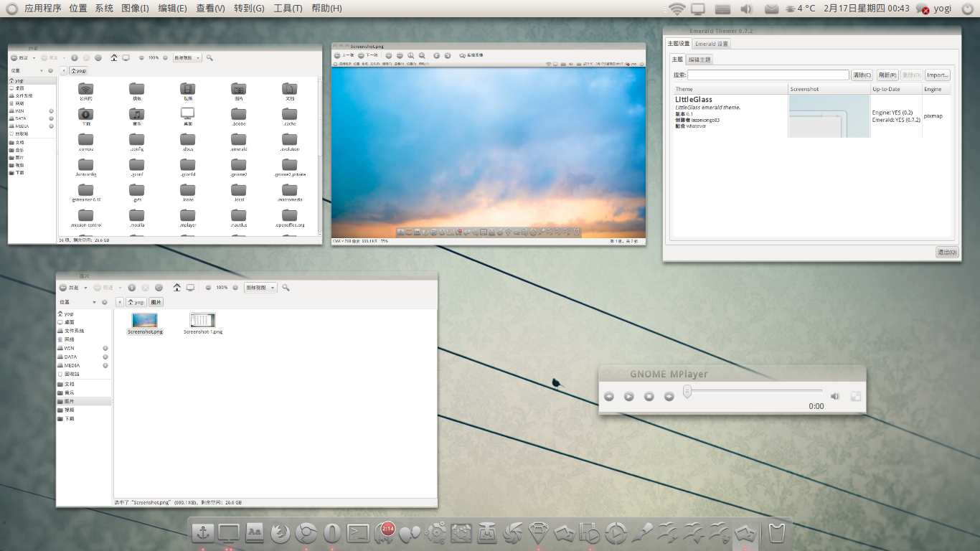
Task: Open 位置 sidebar selector in yogi window
Action: point(28,71)
